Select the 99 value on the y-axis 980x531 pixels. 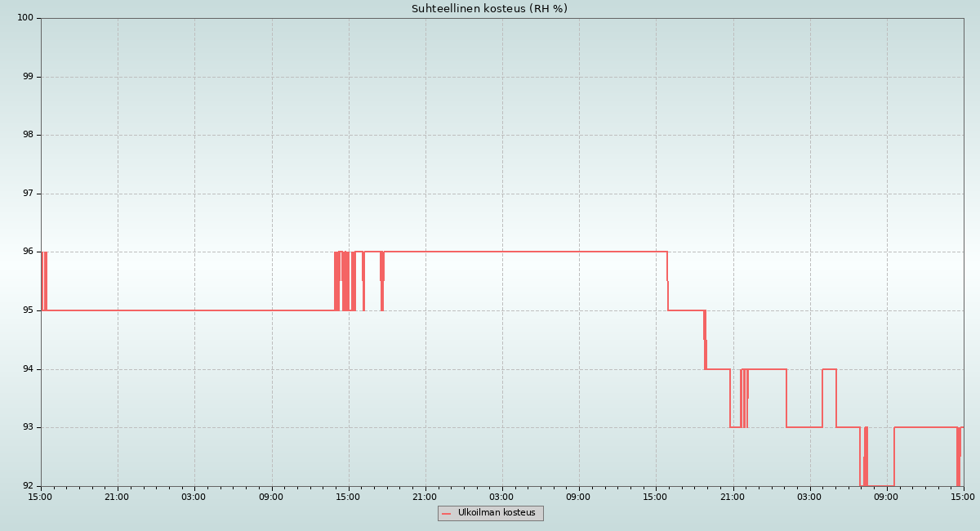pos(28,77)
